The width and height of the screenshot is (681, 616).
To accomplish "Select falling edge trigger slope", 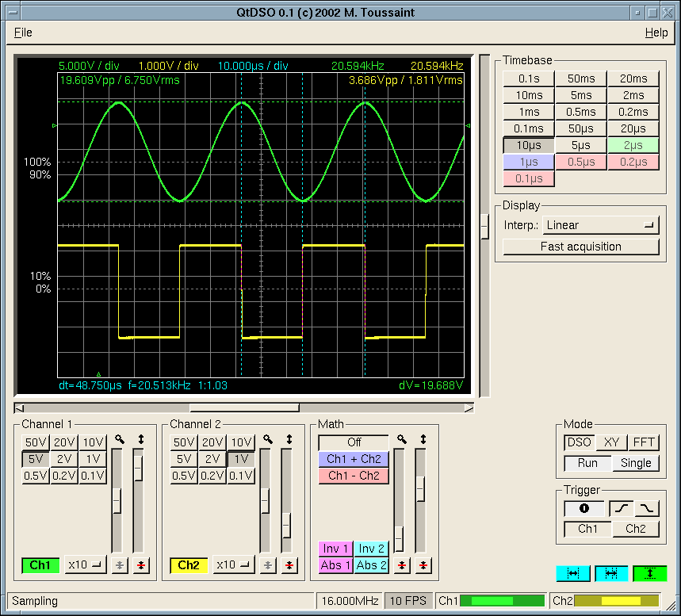I will [647, 509].
